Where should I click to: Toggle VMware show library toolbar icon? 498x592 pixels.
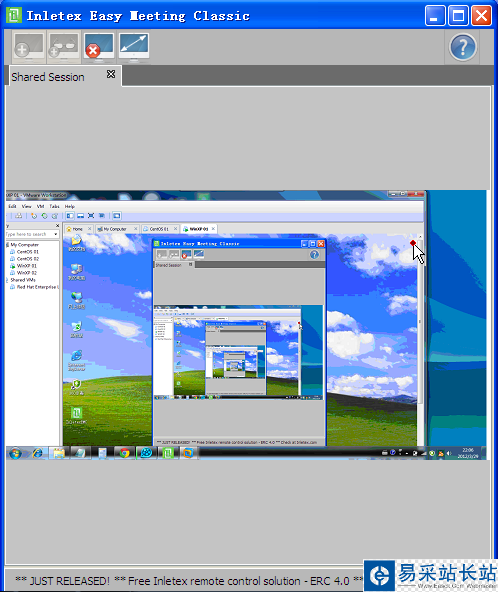70,216
